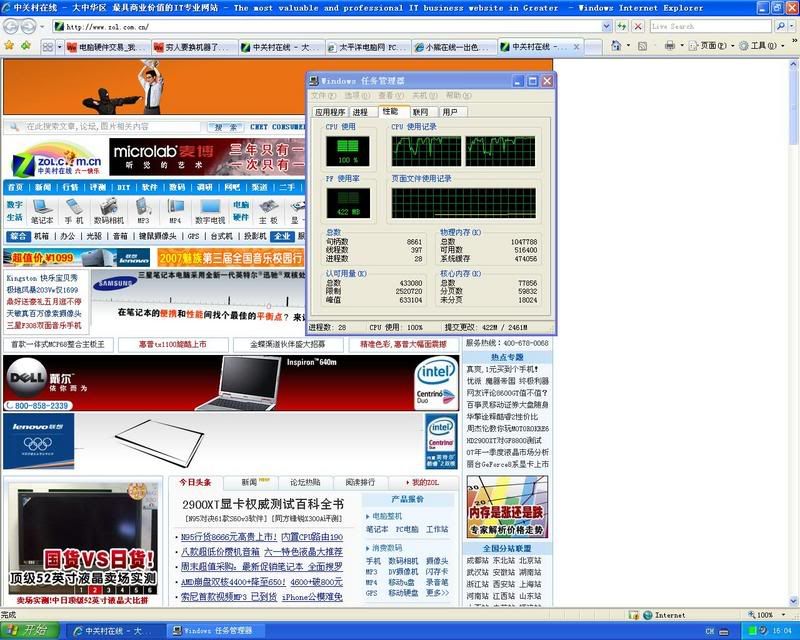This screenshot has height=640, width=800.
Task: Click the Quick Tabs grid icon
Action: click(47, 46)
